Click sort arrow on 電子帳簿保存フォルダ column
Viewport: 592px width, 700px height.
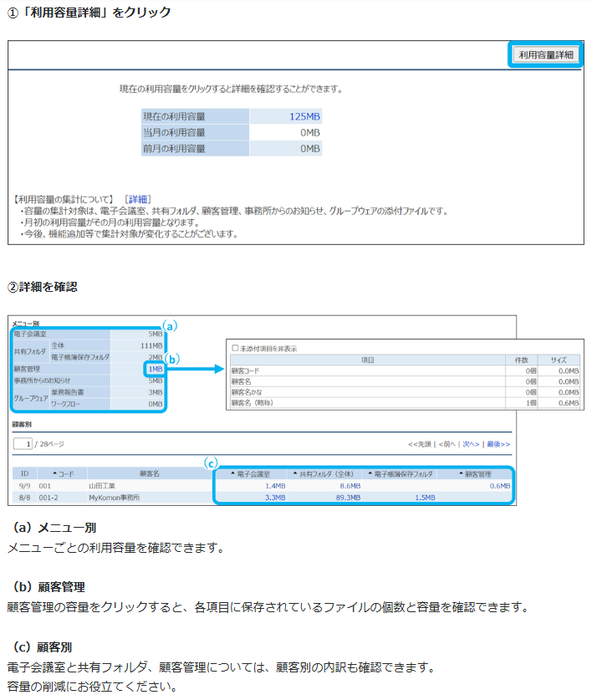(370, 474)
